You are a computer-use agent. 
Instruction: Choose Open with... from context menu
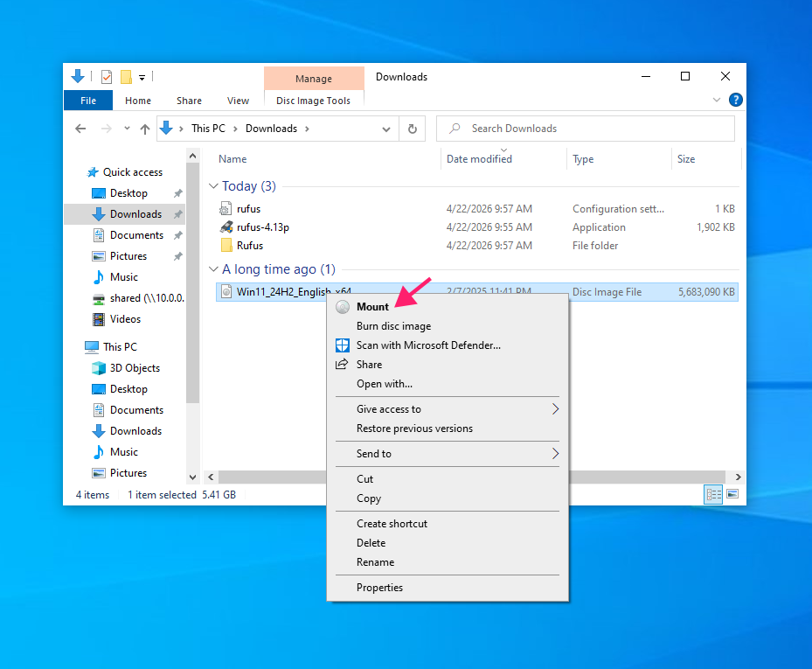pos(448,384)
